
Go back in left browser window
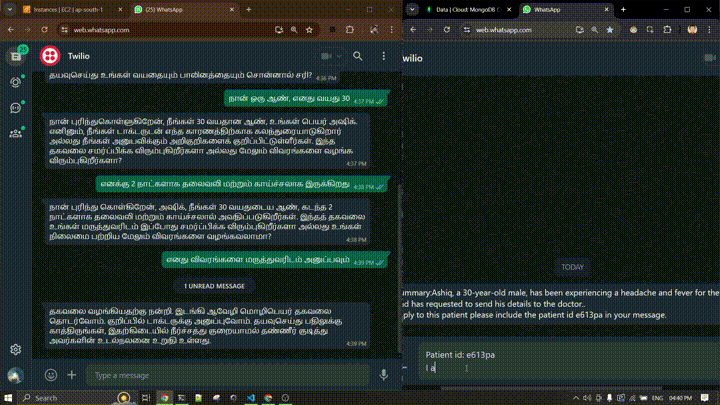[x=11, y=30]
